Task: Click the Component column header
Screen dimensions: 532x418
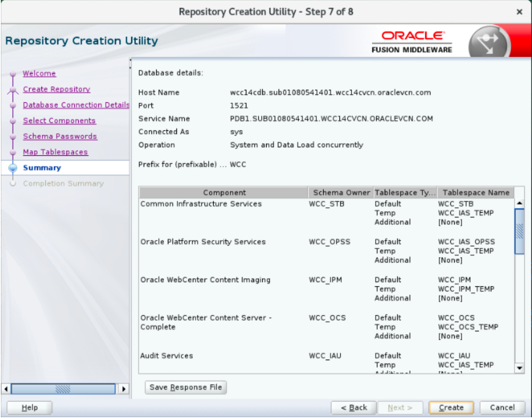Action: point(224,193)
